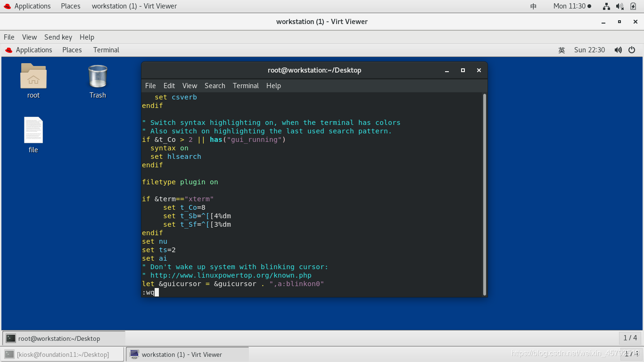
Task: Open the Virt Viewer View menu
Action: click(x=29, y=37)
